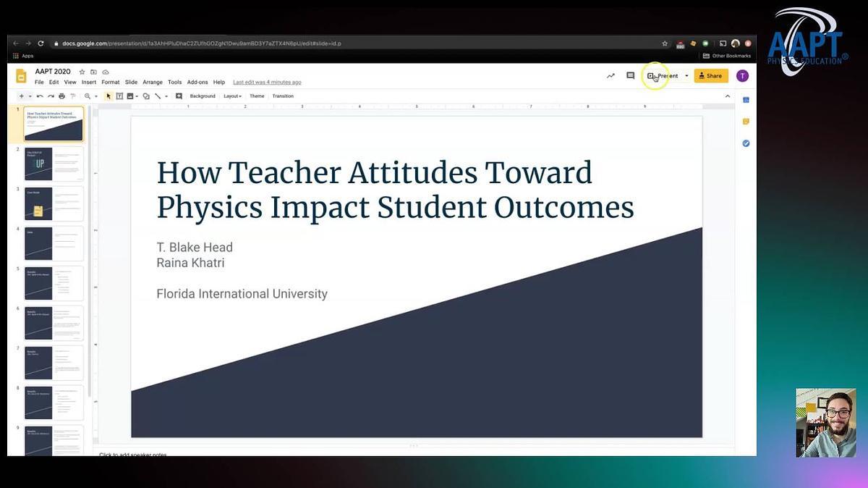Viewport: 868px width, 488px height.
Task: Select slide 8 thumbnail in filmstrip
Action: [54, 403]
